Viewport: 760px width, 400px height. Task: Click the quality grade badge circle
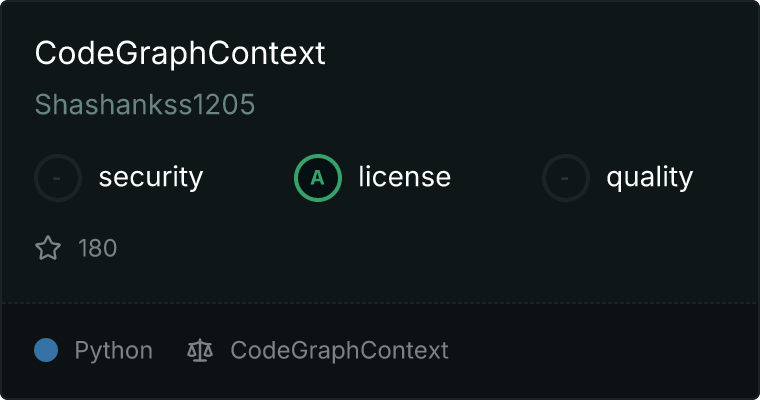tap(566, 178)
